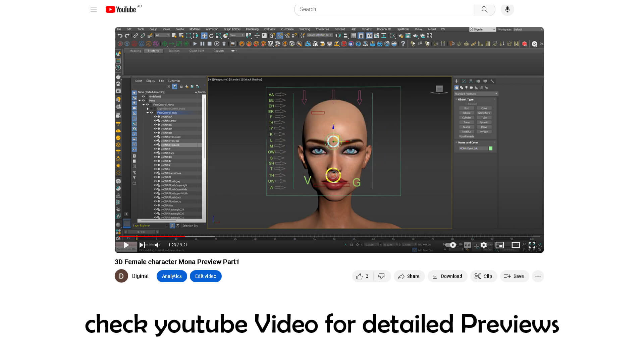Click the YouTube search magnifier button
The height and width of the screenshot is (362, 644).
click(484, 9)
